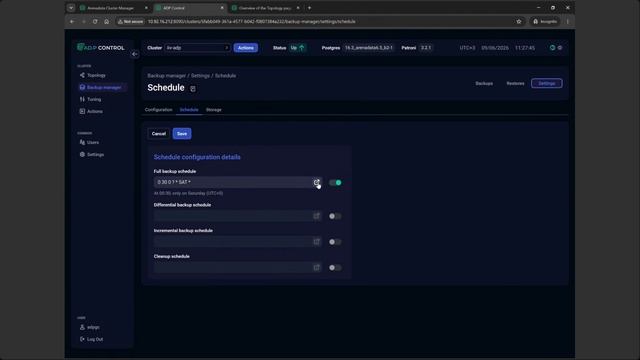Collapse the sidebar with the arrow button
Viewport: 640px width, 360px height.
[135, 54]
